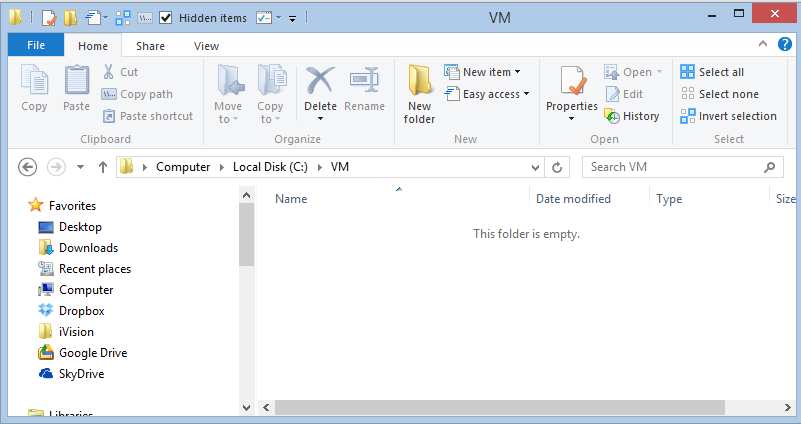The width and height of the screenshot is (801, 424).
Task: Open Customize Quick Access Toolbar dropdown
Action: [x=292, y=18]
